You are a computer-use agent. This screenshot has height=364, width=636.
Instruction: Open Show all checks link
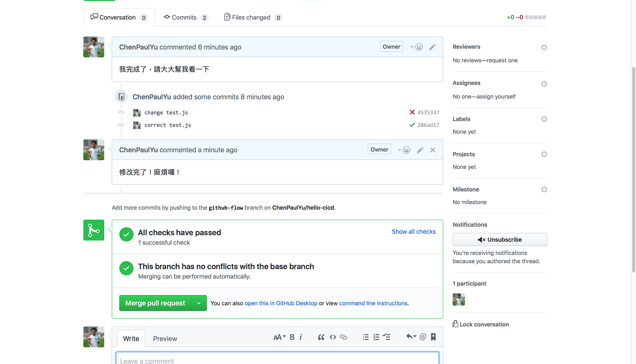(413, 231)
